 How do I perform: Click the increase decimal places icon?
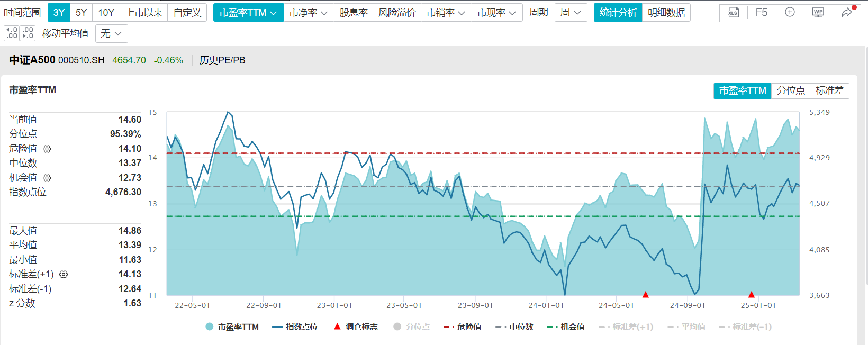click(12, 33)
